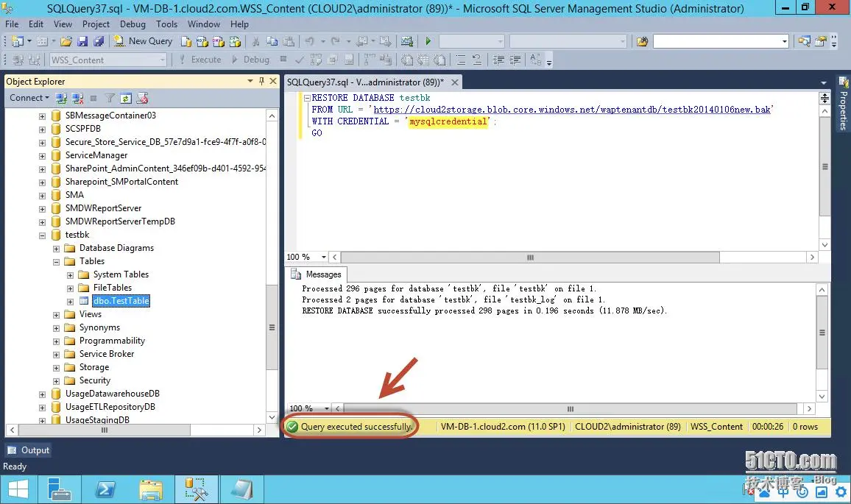Viewport: 851px width, 504px height.
Task: Click the Undo arrow icon
Action: coord(310,41)
